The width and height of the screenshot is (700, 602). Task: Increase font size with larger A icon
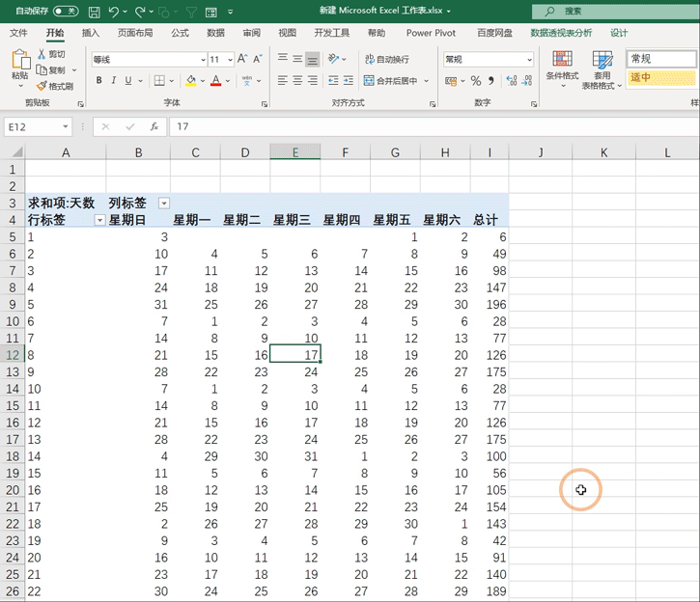tap(242, 59)
